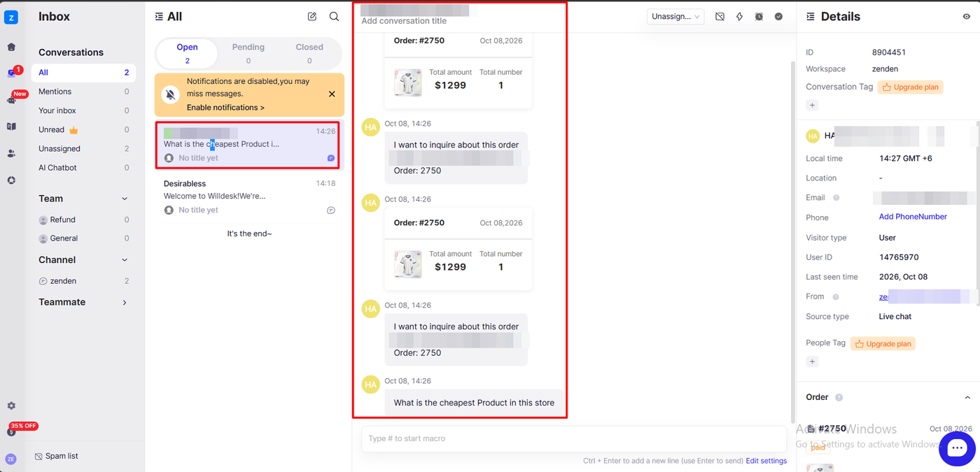Select AI Chatbot filter

(x=84, y=168)
